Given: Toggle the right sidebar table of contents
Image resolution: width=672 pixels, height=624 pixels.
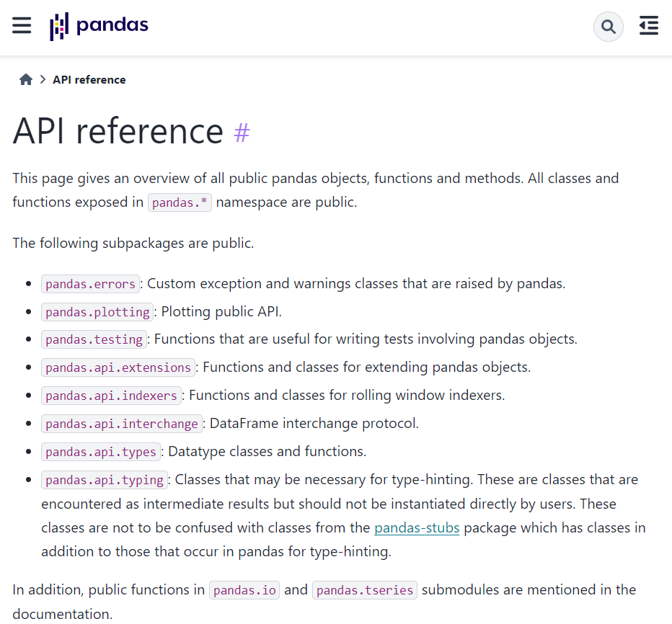Looking at the screenshot, I should 648,25.
